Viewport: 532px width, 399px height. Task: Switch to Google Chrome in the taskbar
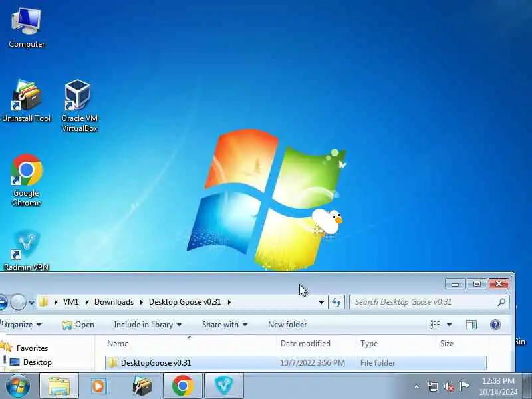(182, 386)
